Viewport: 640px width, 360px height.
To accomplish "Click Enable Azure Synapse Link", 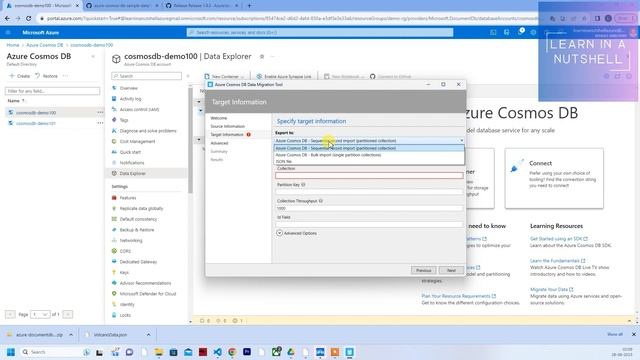I will (284, 76).
